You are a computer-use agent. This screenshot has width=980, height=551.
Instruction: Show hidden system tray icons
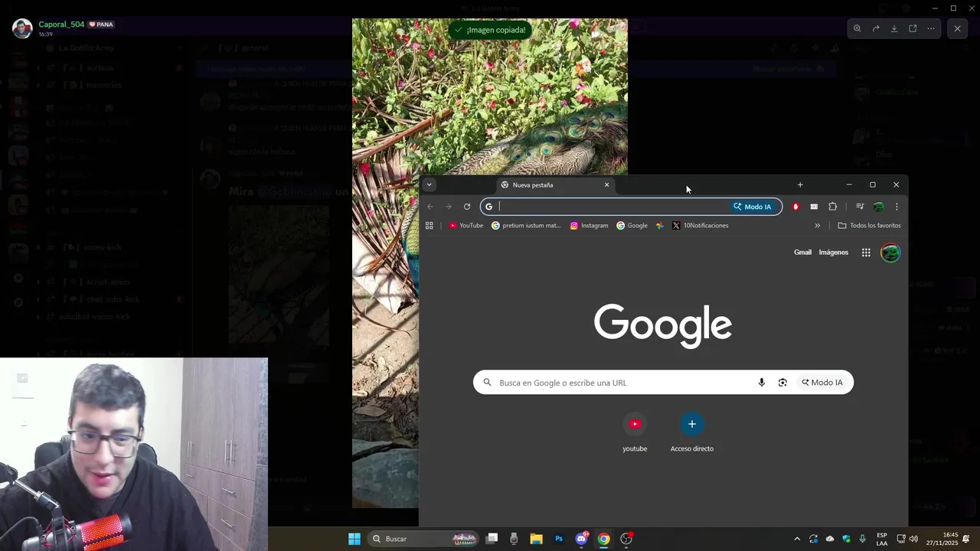point(797,539)
